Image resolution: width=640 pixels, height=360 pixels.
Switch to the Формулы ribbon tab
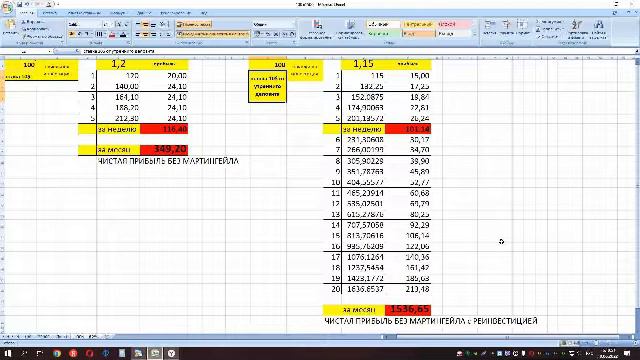pos(118,13)
